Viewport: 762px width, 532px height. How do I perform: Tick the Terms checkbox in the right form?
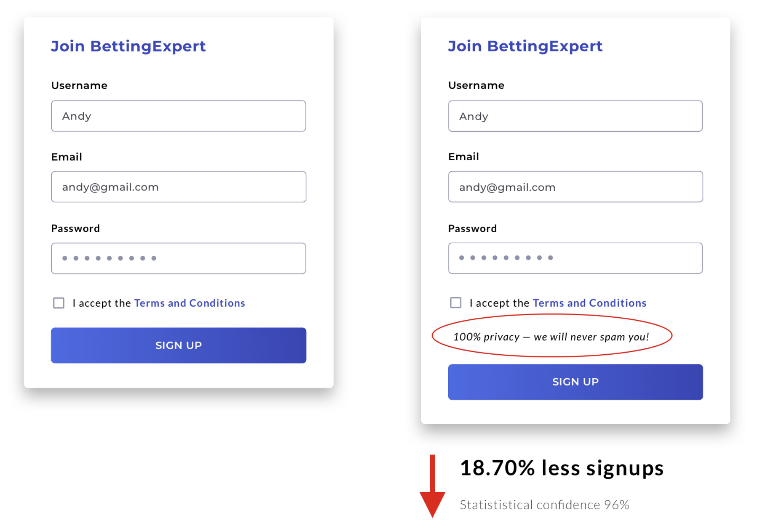(x=455, y=303)
